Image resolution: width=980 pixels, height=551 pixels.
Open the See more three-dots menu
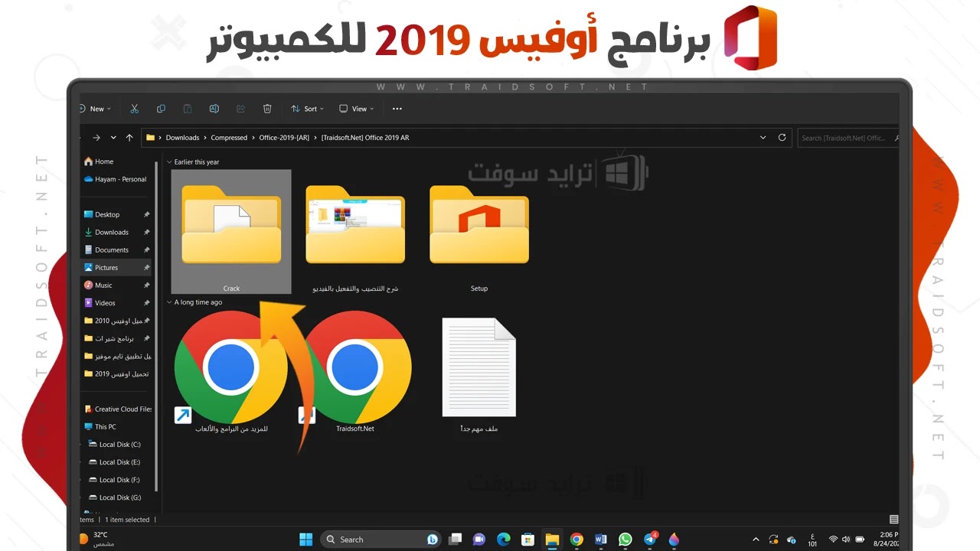coord(397,109)
